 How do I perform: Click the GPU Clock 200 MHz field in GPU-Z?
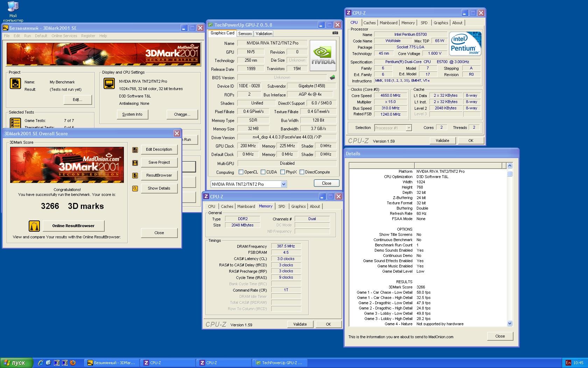(x=248, y=146)
